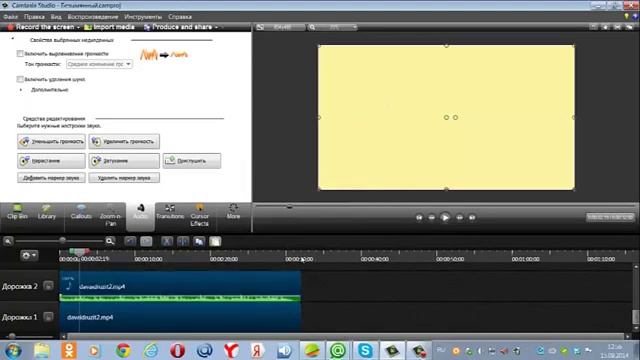Click the split timeline icon

coord(183,241)
